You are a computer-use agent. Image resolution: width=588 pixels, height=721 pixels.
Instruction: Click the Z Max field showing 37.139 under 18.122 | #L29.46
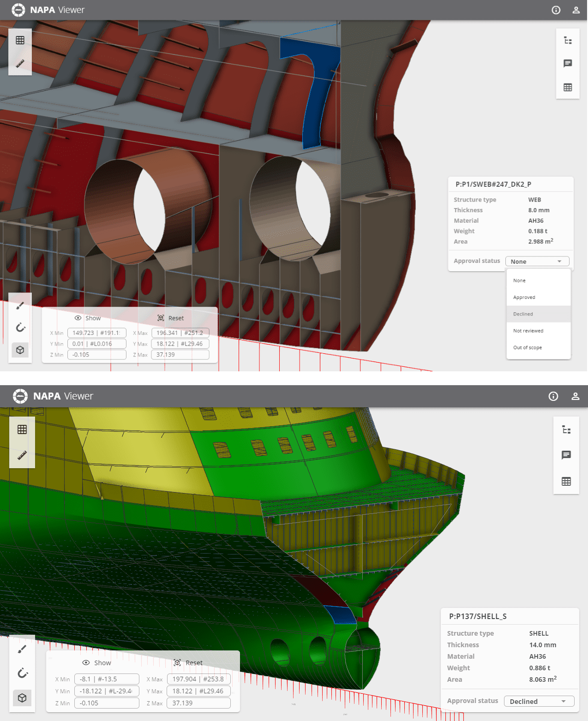click(180, 355)
